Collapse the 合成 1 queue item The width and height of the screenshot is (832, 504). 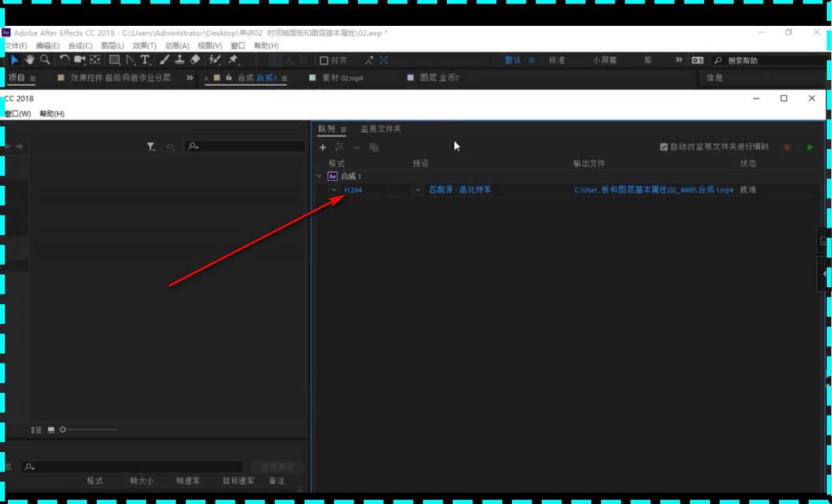(319, 176)
